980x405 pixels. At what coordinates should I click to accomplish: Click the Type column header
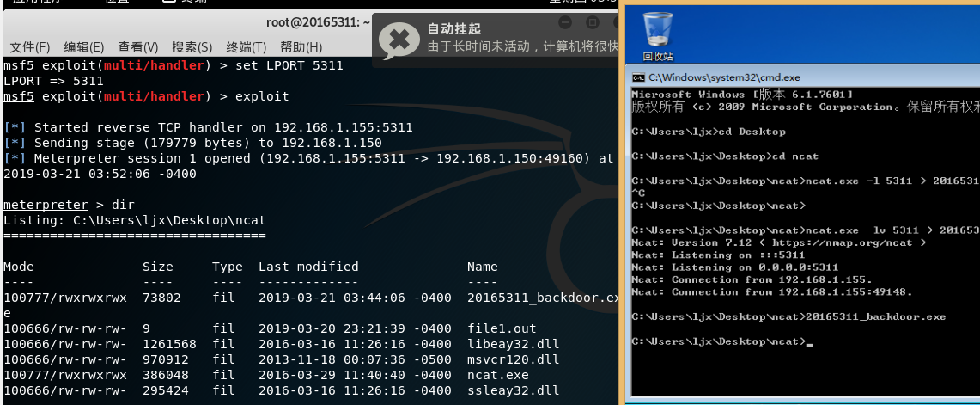coord(227,267)
